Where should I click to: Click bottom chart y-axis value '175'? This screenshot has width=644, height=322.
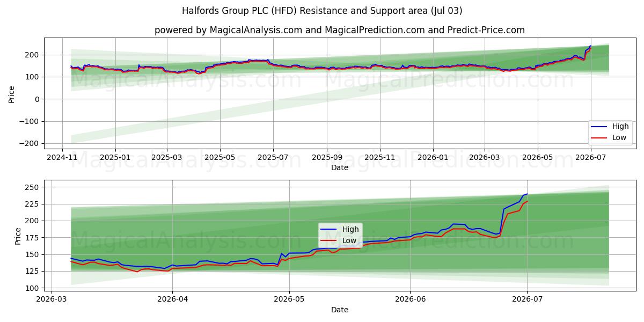32,238
